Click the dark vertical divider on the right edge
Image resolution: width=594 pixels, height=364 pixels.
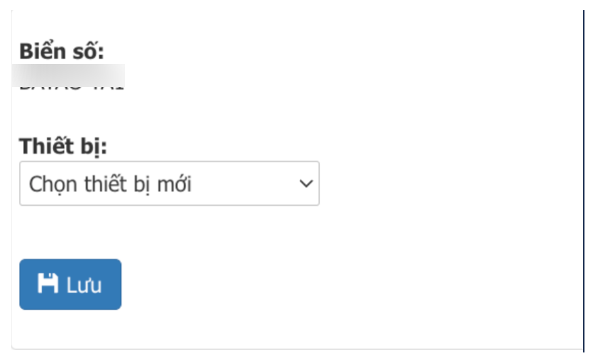pos(584,181)
